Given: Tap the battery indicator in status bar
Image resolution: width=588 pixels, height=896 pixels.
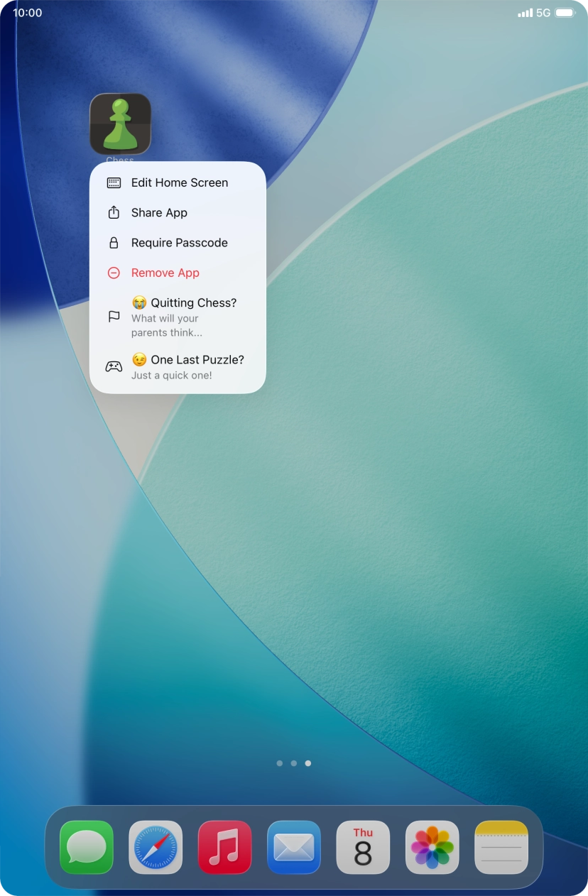Looking at the screenshot, I should coord(565,13).
